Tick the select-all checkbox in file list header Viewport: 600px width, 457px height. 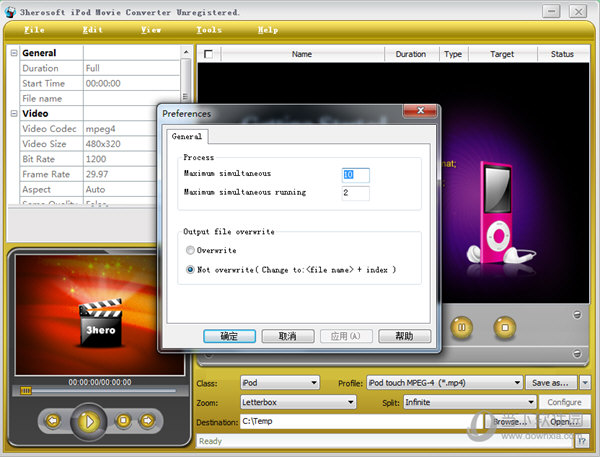(209, 54)
